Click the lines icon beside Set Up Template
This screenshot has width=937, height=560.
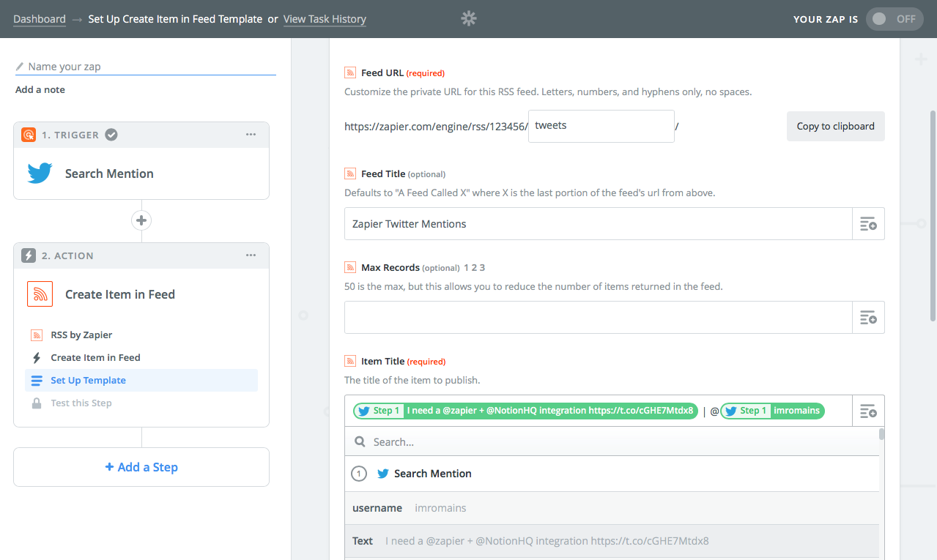37,380
